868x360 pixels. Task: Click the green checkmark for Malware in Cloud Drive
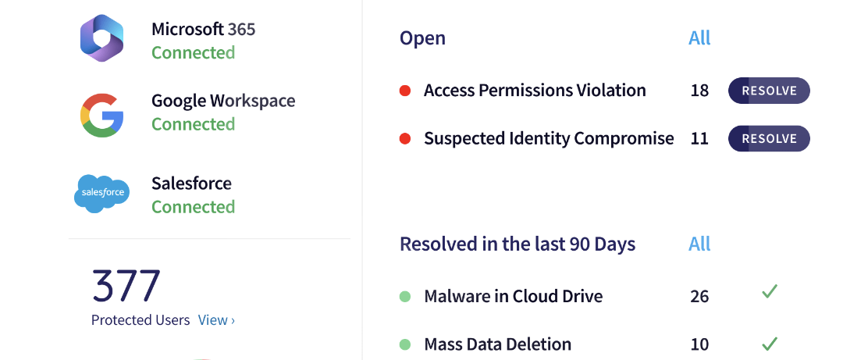coord(770,291)
